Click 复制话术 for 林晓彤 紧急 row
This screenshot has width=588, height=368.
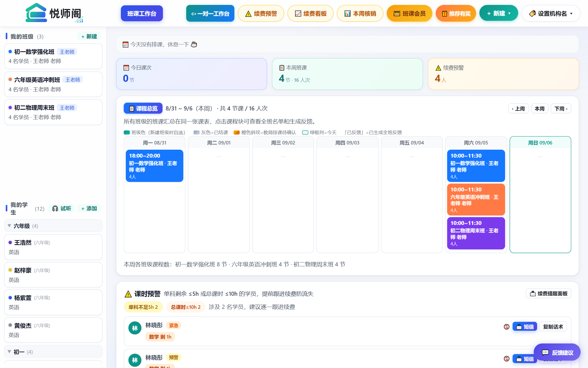pyautogui.click(x=553, y=327)
